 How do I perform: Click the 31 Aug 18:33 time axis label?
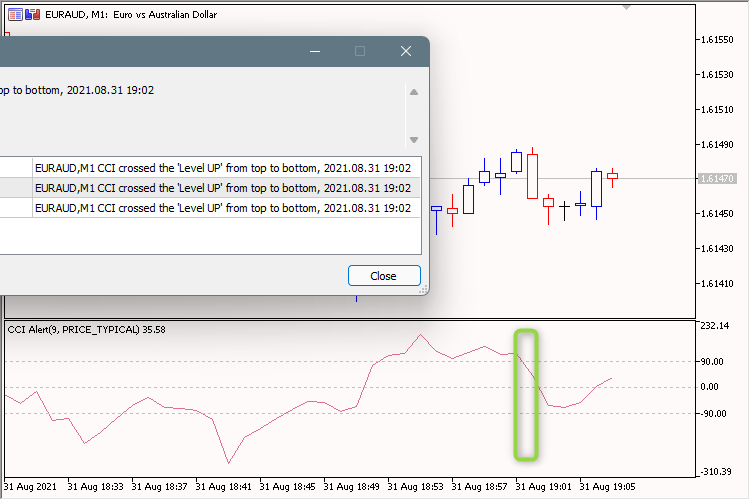[95, 487]
